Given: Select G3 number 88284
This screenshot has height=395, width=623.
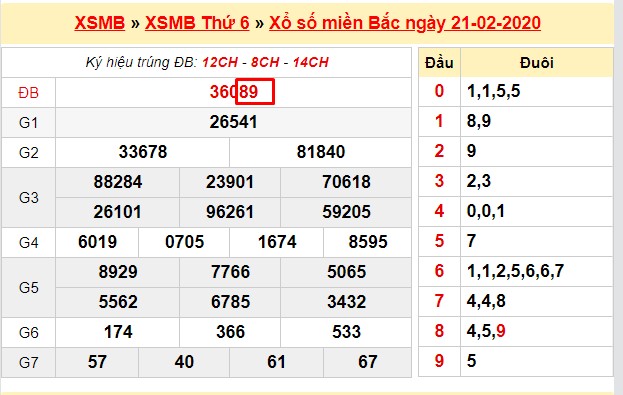Looking at the screenshot, I should (x=118, y=182).
